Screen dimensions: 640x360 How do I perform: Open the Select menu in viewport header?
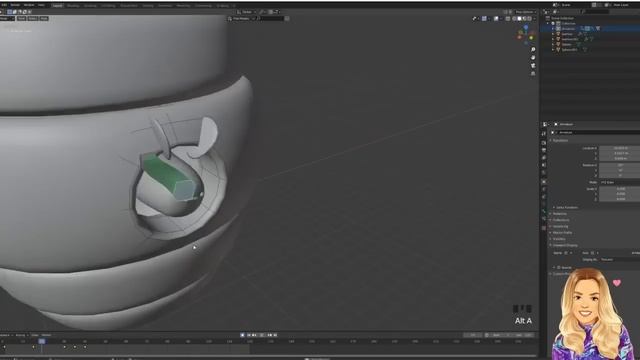[33, 19]
